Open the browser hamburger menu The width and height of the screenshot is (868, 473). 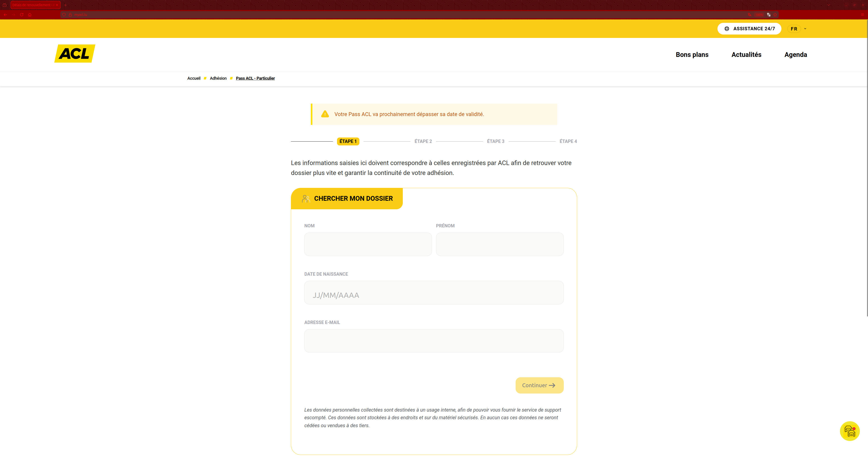click(862, 15)
